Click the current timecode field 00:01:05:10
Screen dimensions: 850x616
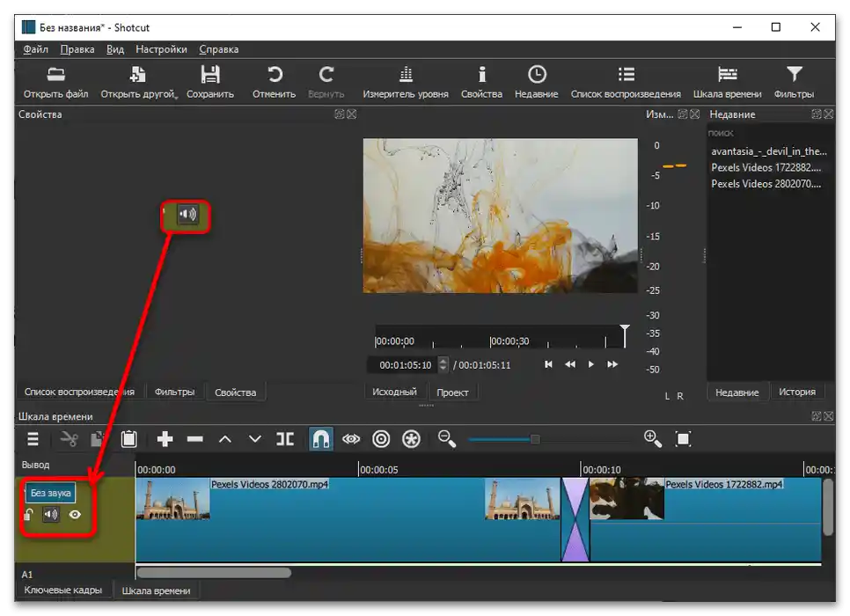[405, 365]
